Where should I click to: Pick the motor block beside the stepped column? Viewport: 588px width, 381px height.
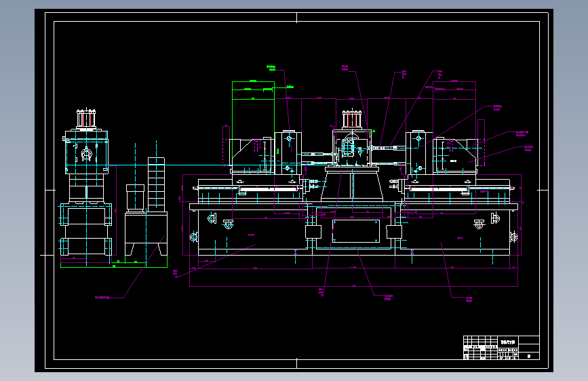coord(136,197)
